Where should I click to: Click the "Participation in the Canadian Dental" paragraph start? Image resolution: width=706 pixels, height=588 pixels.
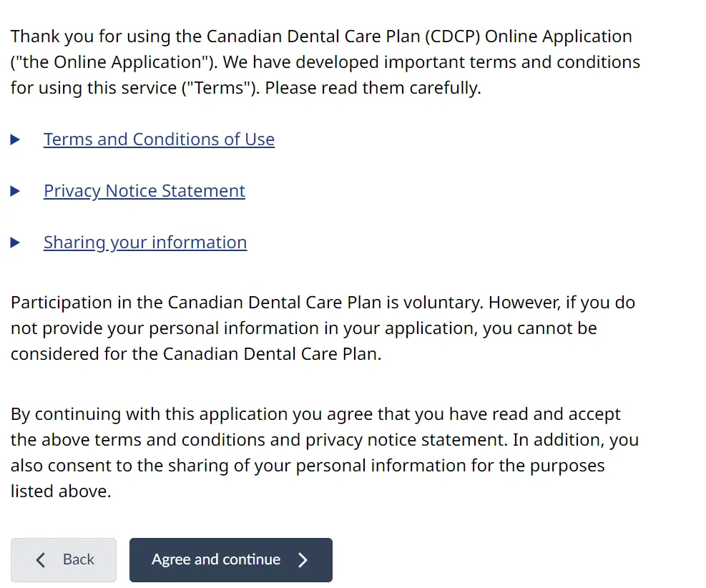(x=129, y=303)
